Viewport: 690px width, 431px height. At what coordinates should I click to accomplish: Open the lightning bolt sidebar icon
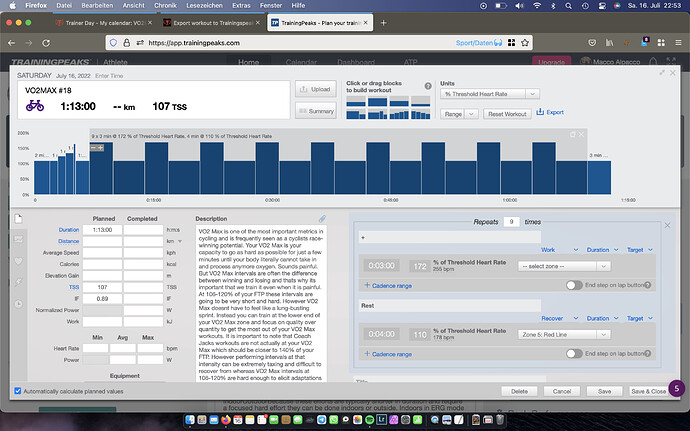(x=18, y=282)
